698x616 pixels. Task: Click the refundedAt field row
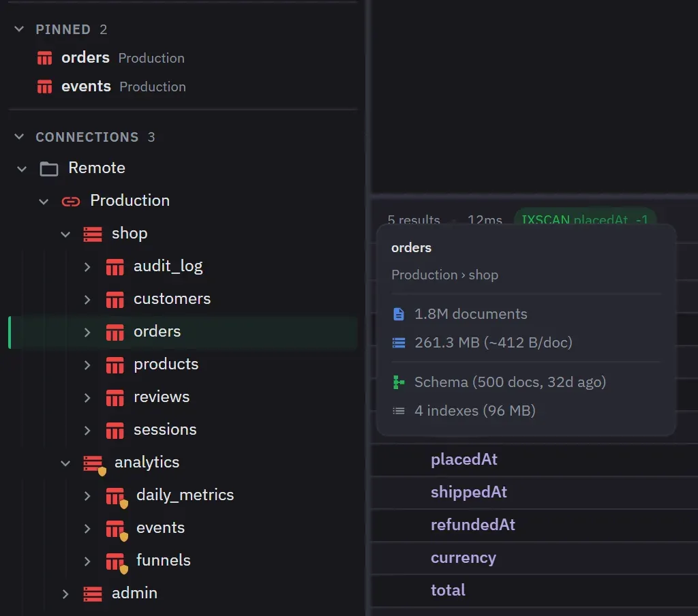(534, 525)
